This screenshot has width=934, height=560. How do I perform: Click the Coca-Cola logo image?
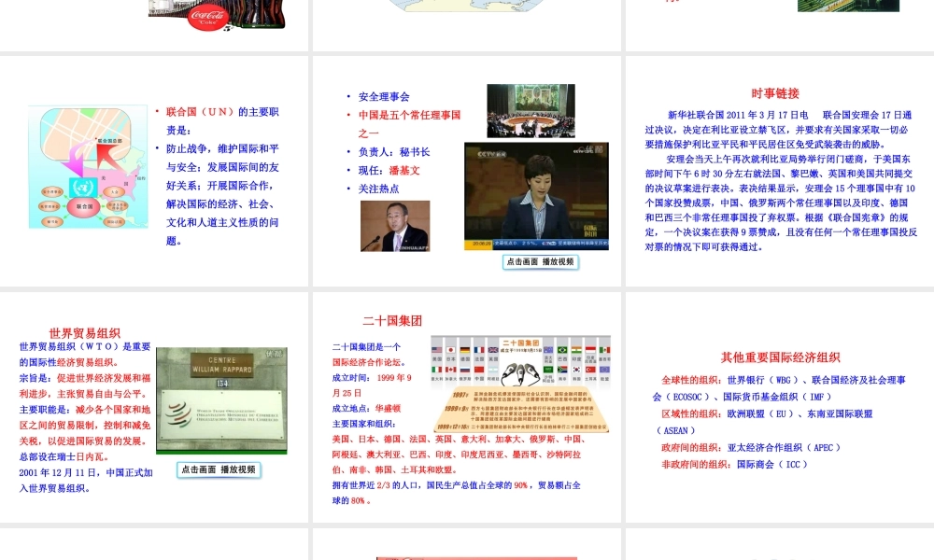pos(208,17)
